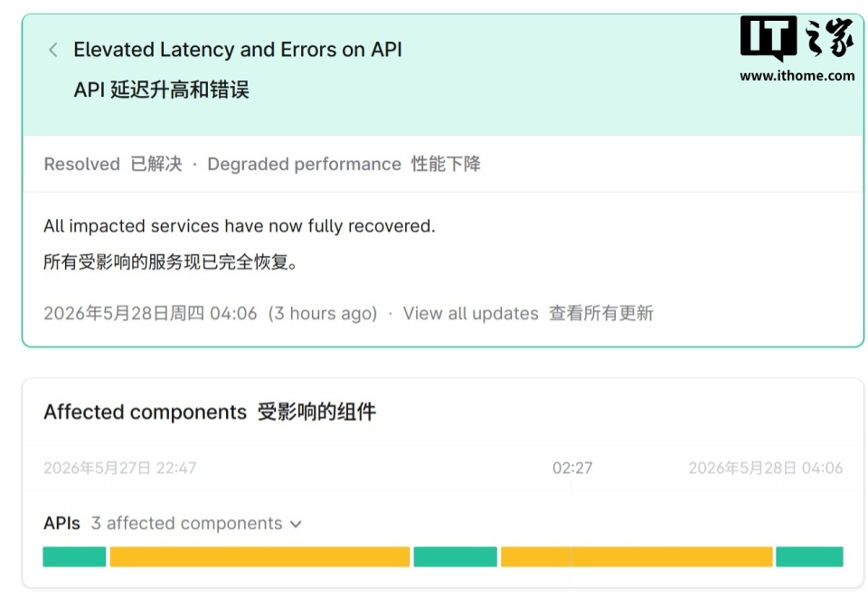Click the '所有受影响的服务现已完全恢复。' text
Image resolution: width=868 pixels, height=597 pixels.
point(171,261)
